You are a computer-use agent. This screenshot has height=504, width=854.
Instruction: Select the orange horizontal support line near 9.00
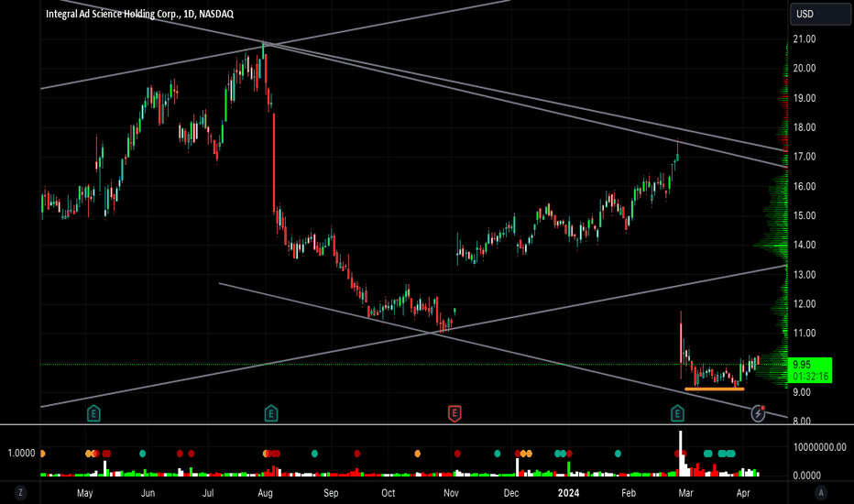coord(714,389)
